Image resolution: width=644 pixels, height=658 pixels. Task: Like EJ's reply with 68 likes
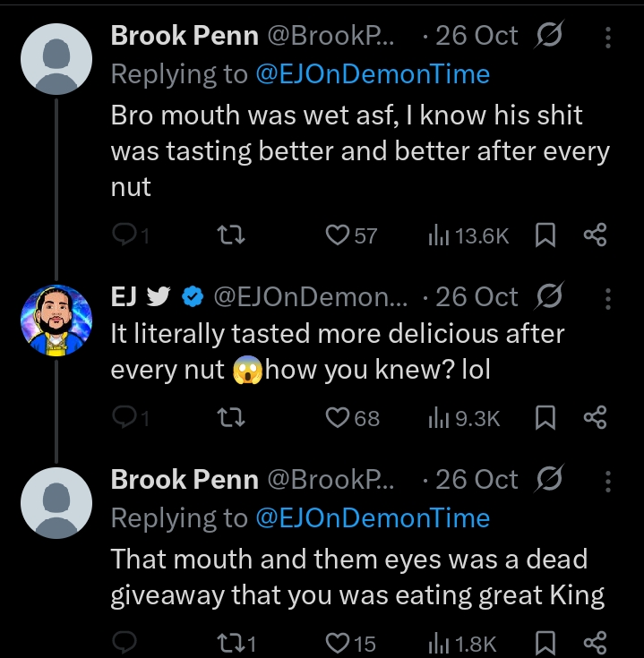pos(337,418)
